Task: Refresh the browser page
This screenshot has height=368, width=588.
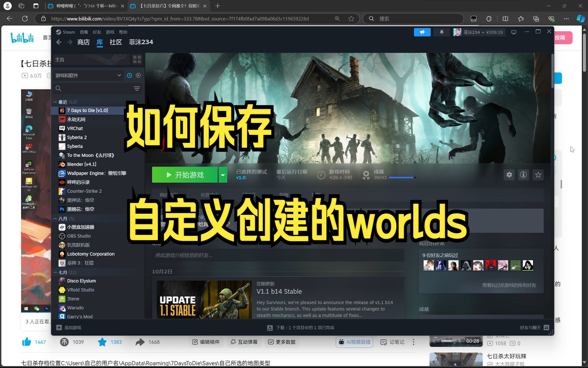Action: point(25,19)
